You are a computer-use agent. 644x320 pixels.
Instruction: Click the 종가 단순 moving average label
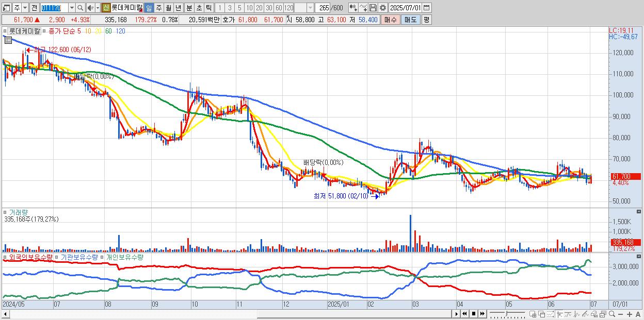click(x=62, y=31)
